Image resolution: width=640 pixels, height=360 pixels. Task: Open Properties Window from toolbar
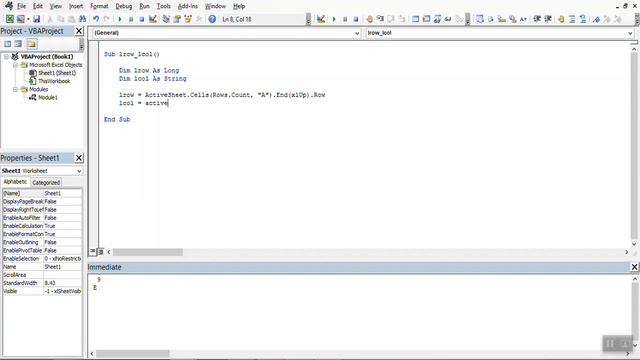(177, 19)
